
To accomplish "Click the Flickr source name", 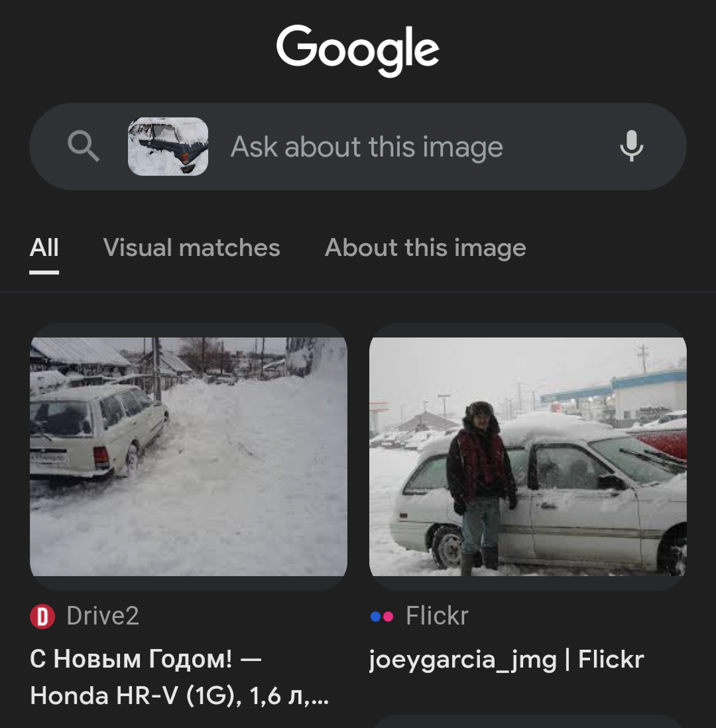I will [437, 617].
